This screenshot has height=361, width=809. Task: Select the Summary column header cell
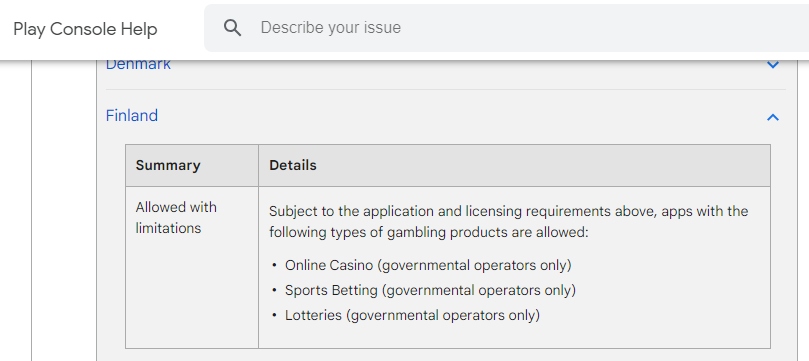click(x=192, y=166)
